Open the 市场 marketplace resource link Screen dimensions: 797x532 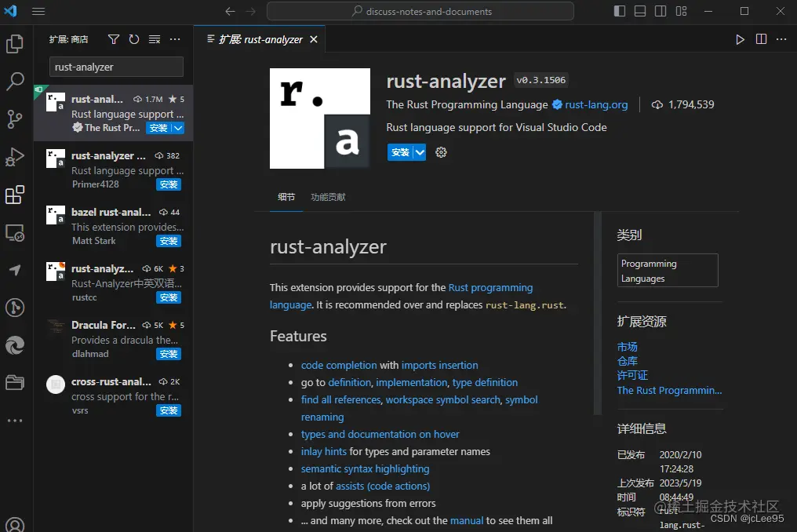pyautogui.click(x=628, y=347)
